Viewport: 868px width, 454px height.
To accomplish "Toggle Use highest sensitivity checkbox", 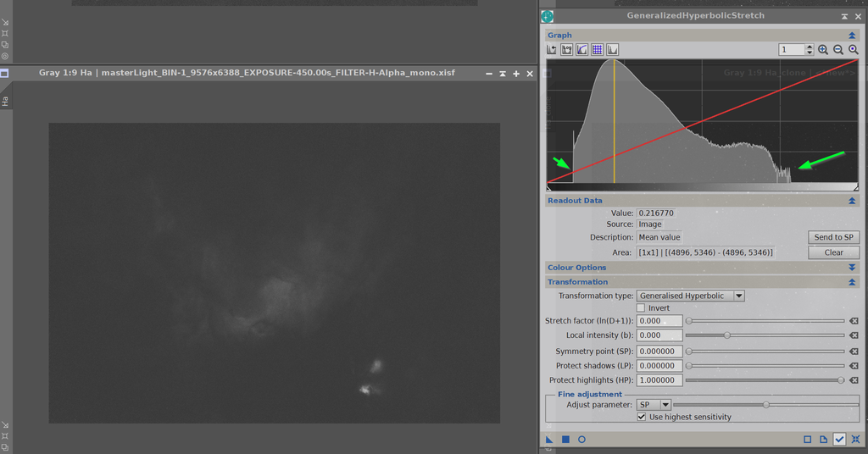I will pos(642,417).
